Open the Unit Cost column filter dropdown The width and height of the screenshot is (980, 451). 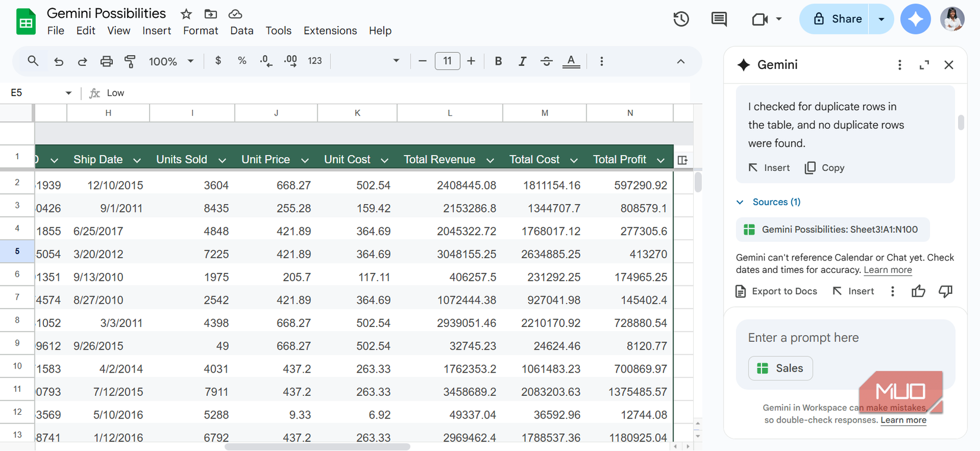[384, 160]
